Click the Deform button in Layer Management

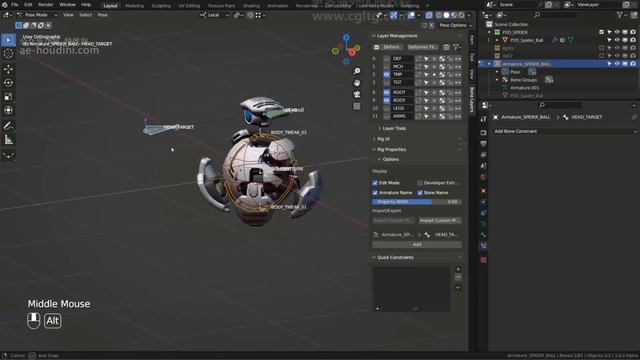click(x=392, y=47)
